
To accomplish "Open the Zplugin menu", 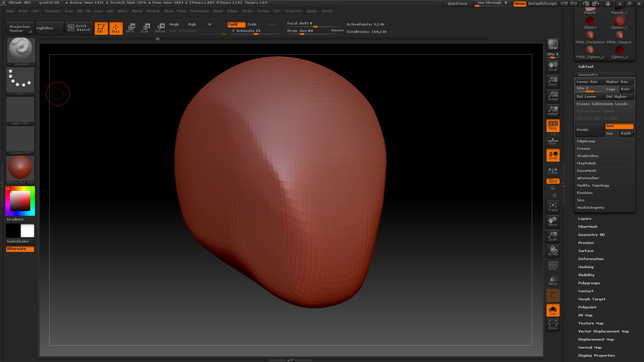I will 311,11.
